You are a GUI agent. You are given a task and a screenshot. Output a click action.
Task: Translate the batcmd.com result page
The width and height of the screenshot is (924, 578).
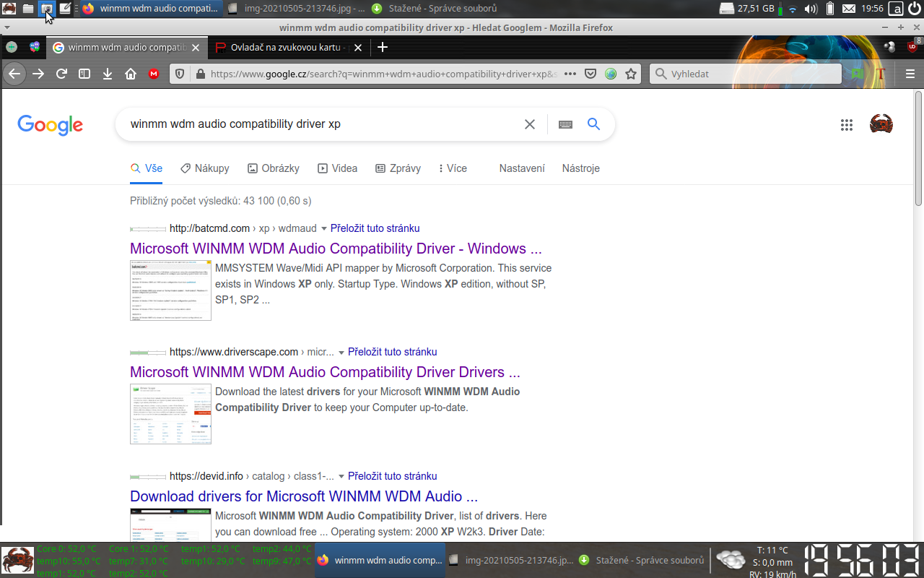pyautogui.click(x=375, y=228)
